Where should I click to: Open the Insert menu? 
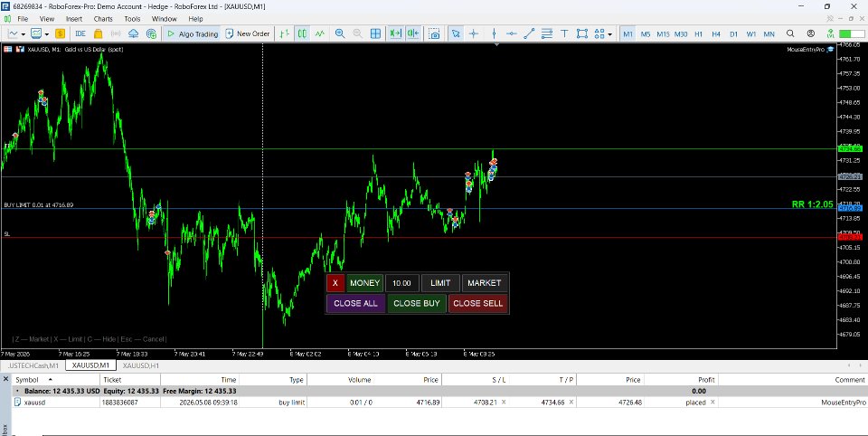coord(73,19)
